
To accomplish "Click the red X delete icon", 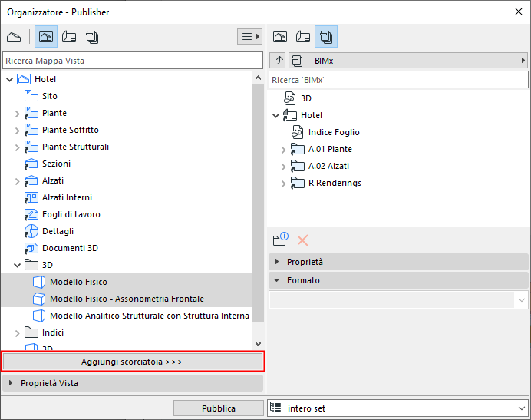I will coord(303,240).
